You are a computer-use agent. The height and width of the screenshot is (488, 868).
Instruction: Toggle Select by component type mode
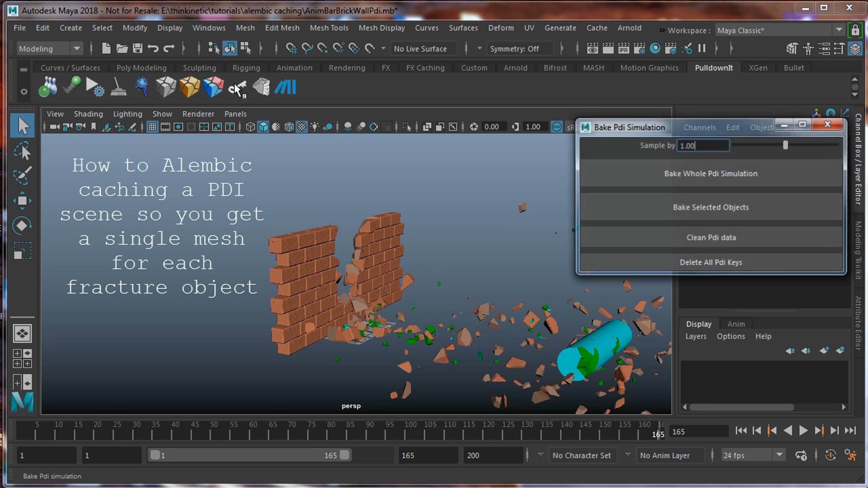pyautogui.click(x=246, y=48)
